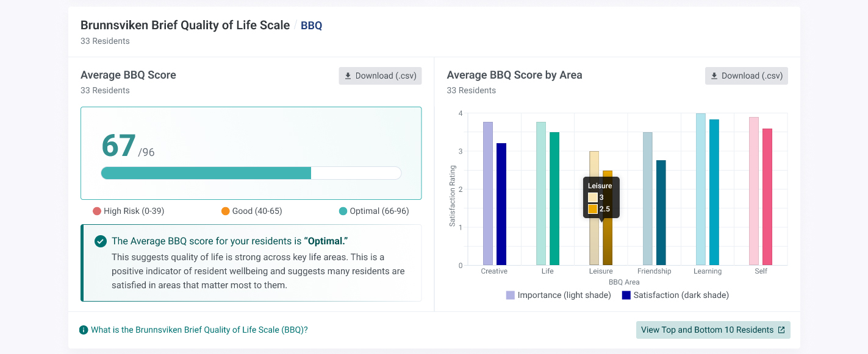
Task: Toggle the Importance light shade legend item
Action: coord(558,295)
